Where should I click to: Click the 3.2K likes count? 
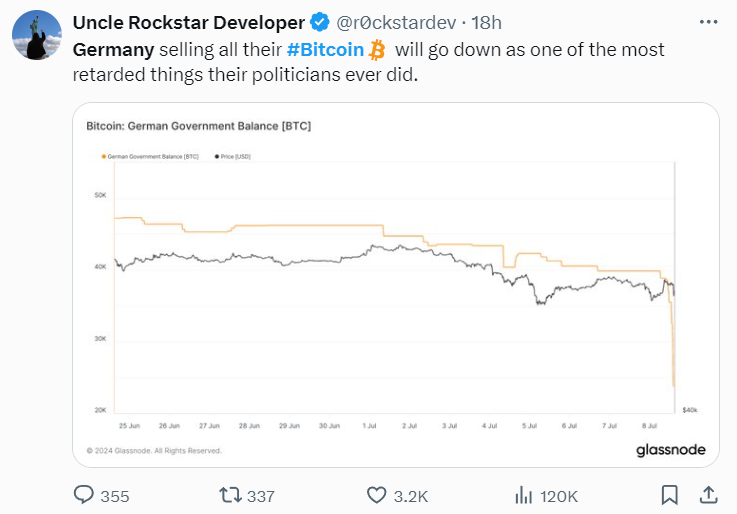[411, 496]
